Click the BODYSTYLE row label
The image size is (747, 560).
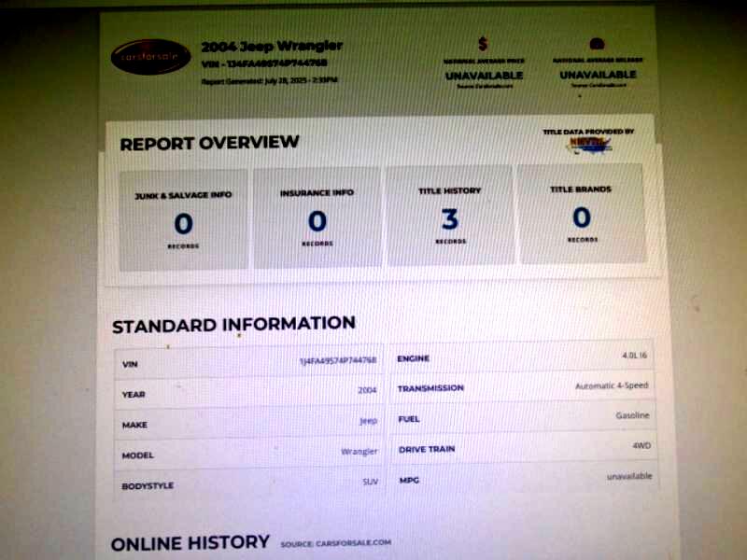[x=148, y=486]
